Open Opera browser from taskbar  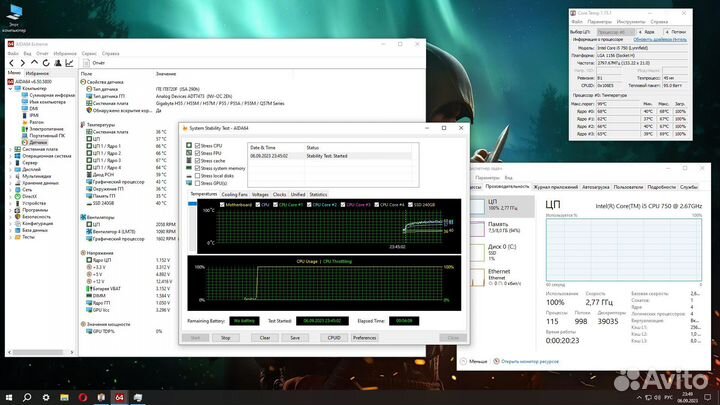click(83, 397)
